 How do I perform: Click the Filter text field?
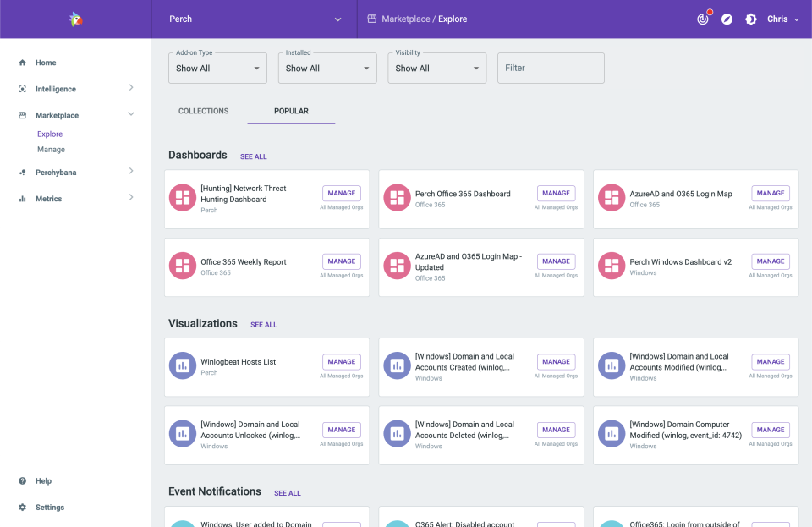coord(551,69)
